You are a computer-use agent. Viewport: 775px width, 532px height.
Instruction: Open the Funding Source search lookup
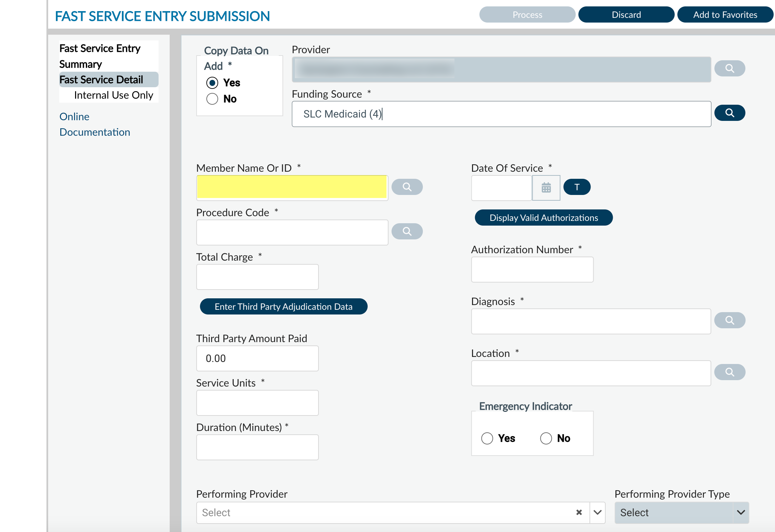[730, 113]
